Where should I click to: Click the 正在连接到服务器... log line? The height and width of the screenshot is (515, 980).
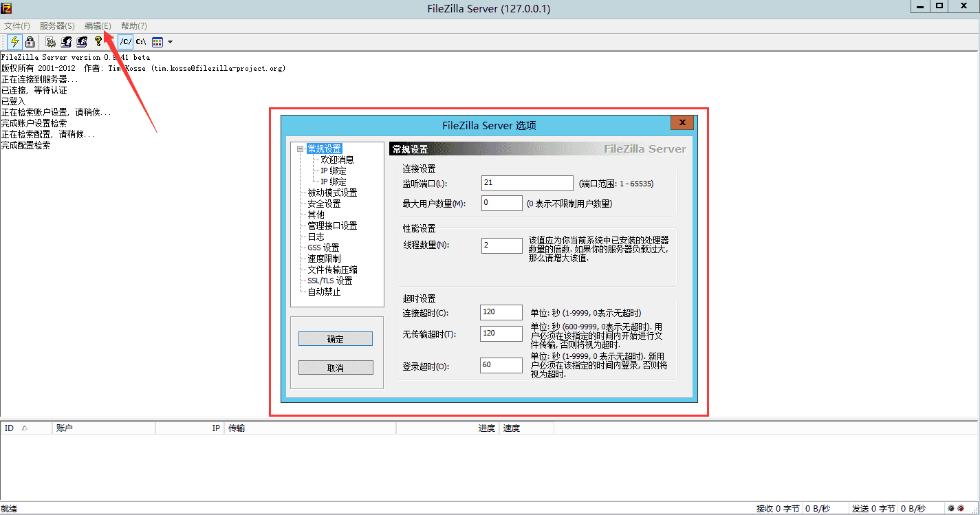coord(40,80)
